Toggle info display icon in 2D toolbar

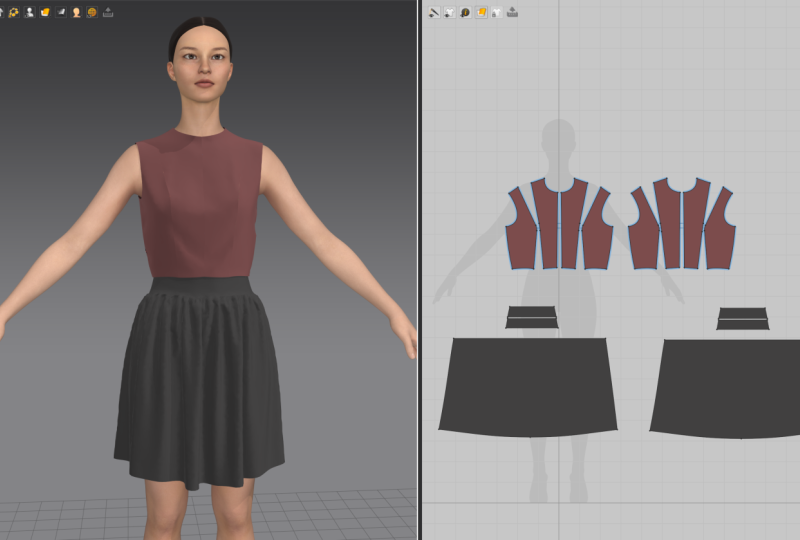[x=465, y=12]
